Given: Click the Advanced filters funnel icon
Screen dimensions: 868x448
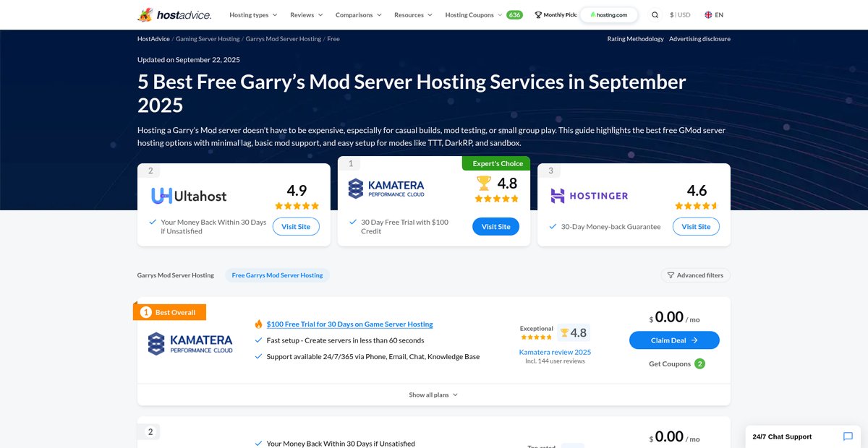Looking at the screenshot, I should click(x=671, y=275).
